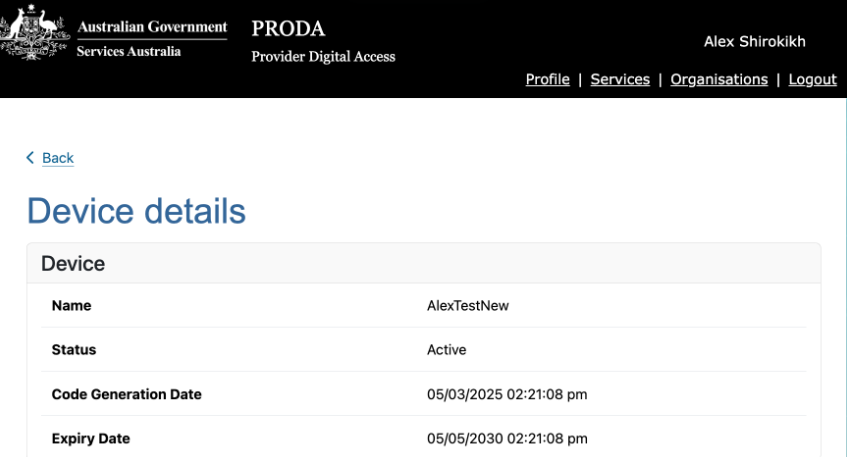Click the Device details page heading

(136, 211)
